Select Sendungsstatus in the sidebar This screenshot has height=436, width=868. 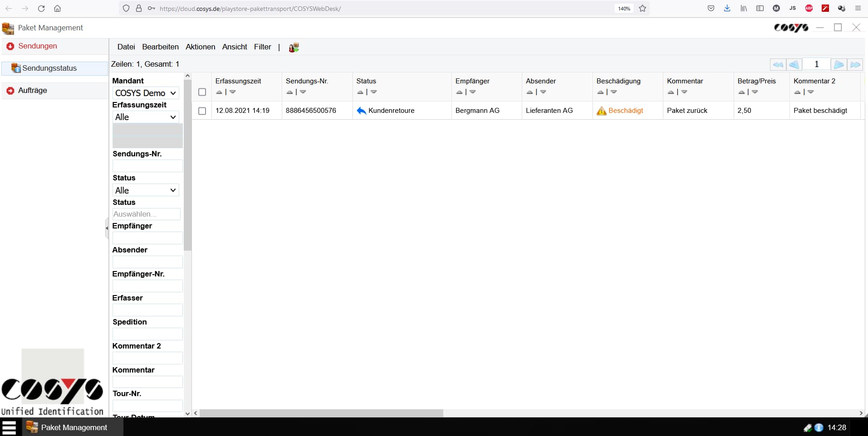[54, 68]
